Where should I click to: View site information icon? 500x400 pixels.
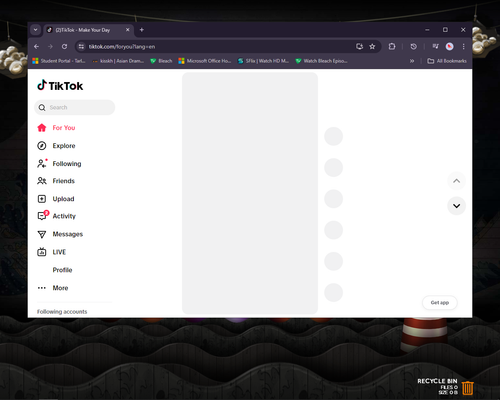(x=81, y=47)
